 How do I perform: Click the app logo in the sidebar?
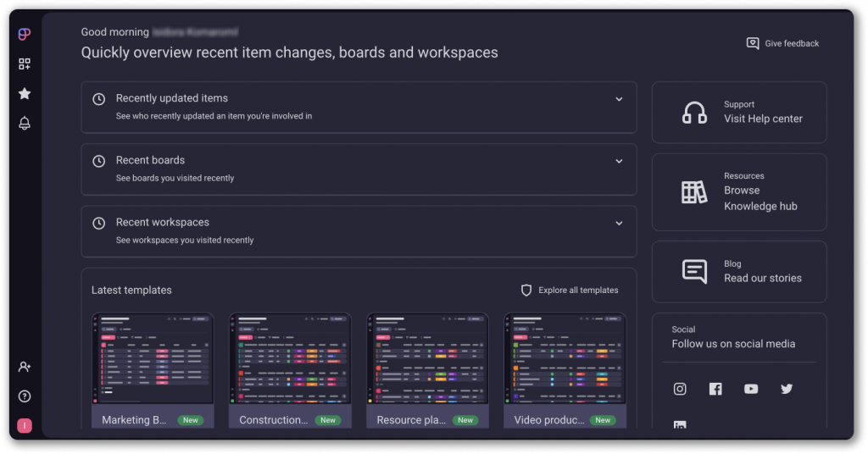pos(25,34)
